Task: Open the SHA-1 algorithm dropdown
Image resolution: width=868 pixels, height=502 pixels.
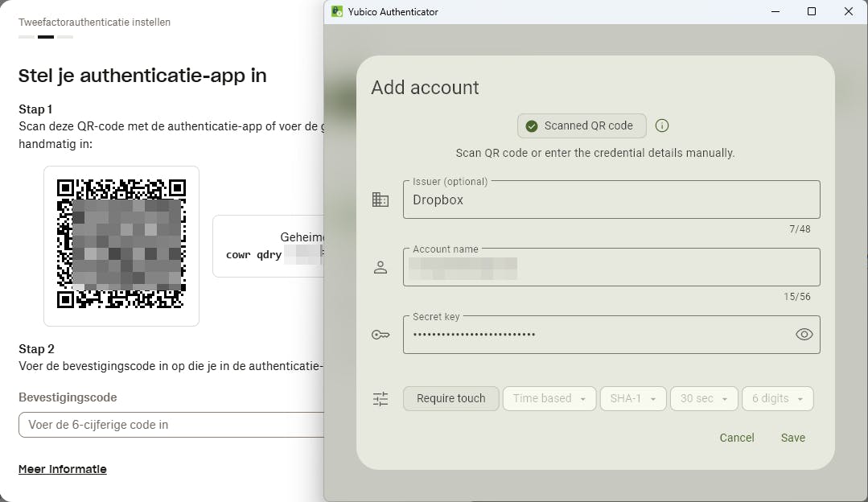Action: tap(633, 398)
